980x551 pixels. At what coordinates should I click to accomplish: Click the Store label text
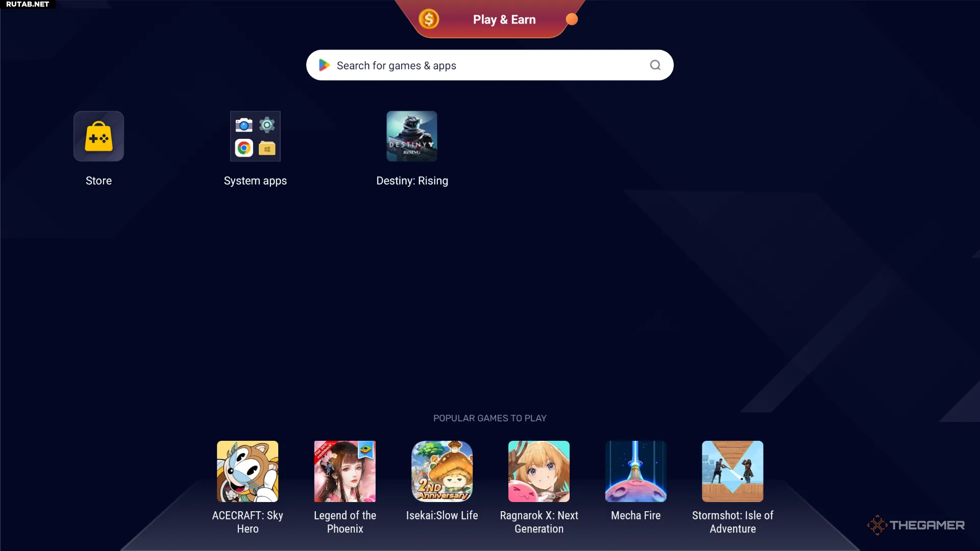[99, 181]
